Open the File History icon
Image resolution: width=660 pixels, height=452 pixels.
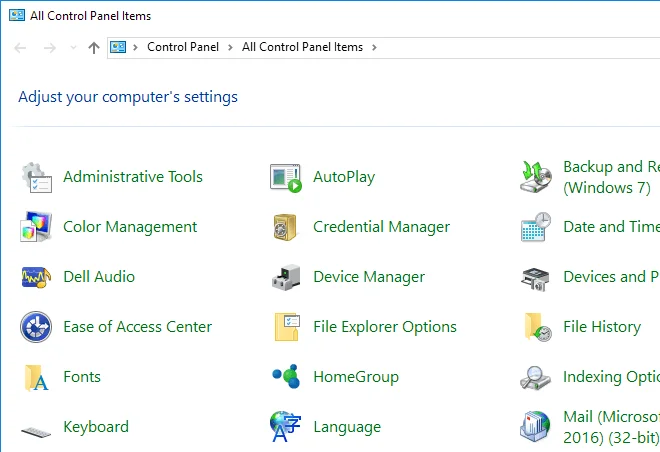point(536,327)
